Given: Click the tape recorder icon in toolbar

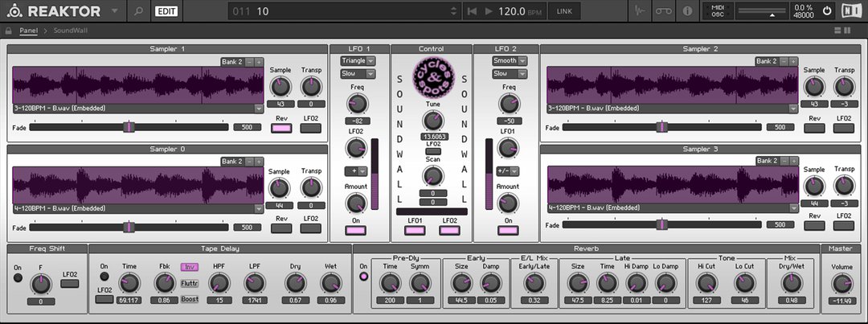Looking at the screenshot, I should coord(663,11).
